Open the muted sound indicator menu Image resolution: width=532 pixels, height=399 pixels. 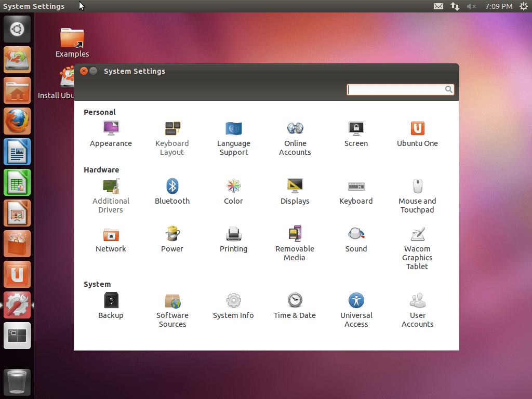(471, 6)
